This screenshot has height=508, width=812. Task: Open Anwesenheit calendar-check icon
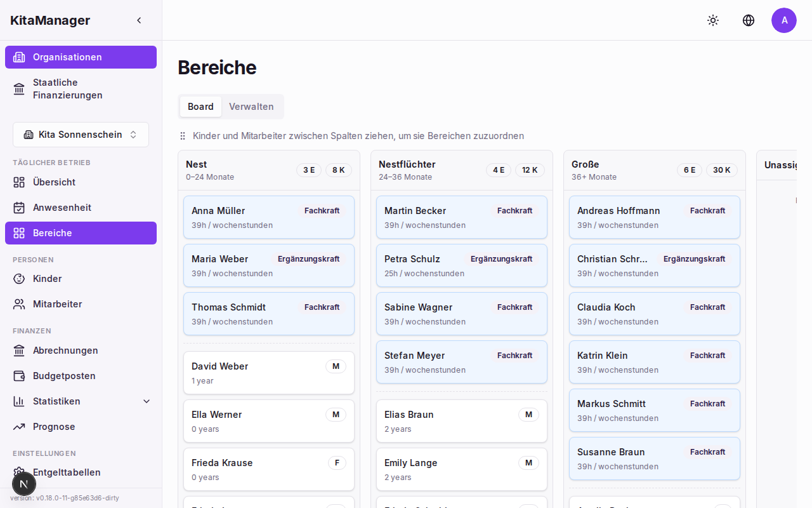(20, 208)
